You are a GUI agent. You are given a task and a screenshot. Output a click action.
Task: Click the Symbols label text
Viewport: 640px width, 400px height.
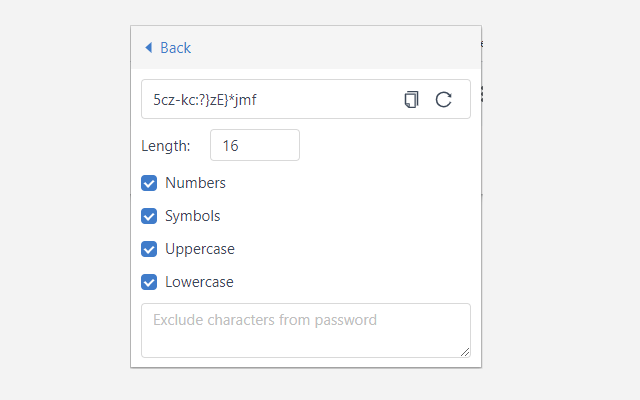pyautogui.click(x=192, y=216)
